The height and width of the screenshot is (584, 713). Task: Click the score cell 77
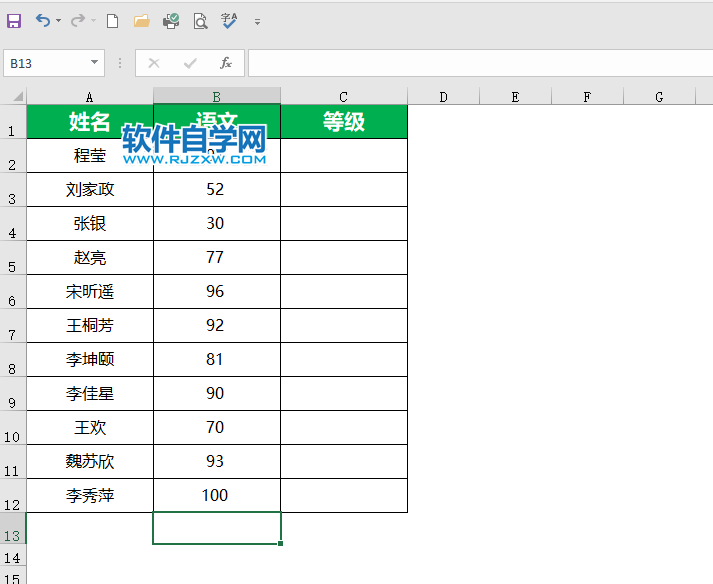point(217,257)
